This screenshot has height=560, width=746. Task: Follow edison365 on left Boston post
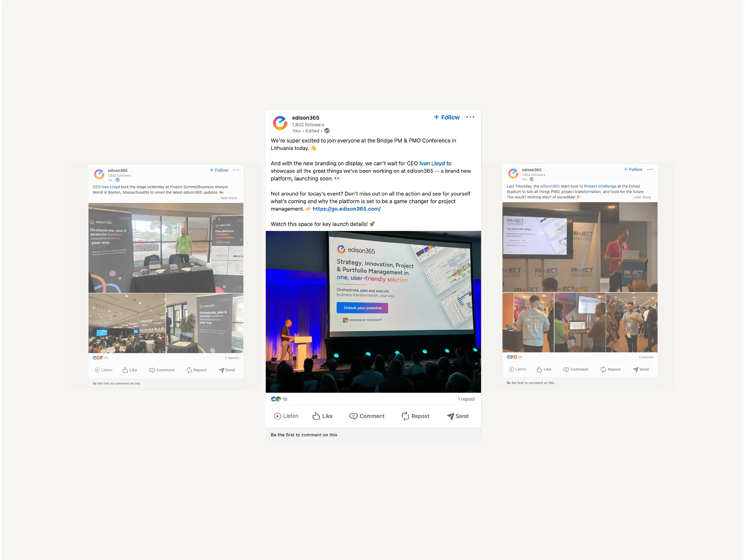click(219, 170)
